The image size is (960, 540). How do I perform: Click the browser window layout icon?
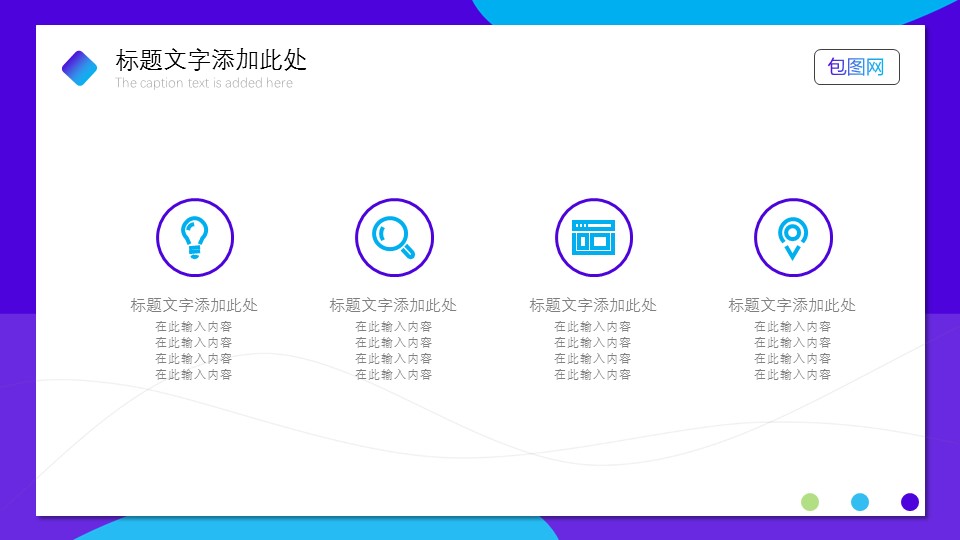pyautogui.click(x=593, y=238)
